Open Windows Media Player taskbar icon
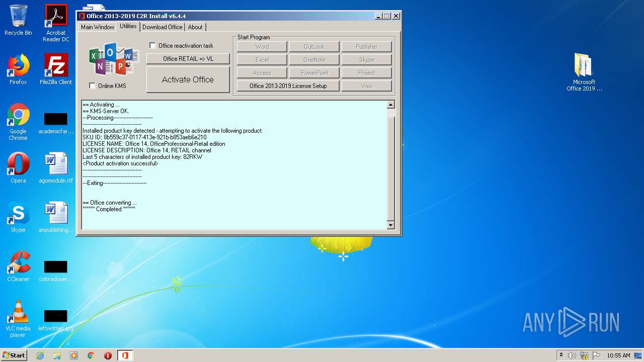This screenshot has height=362, width=644. (x=74, y=355)
